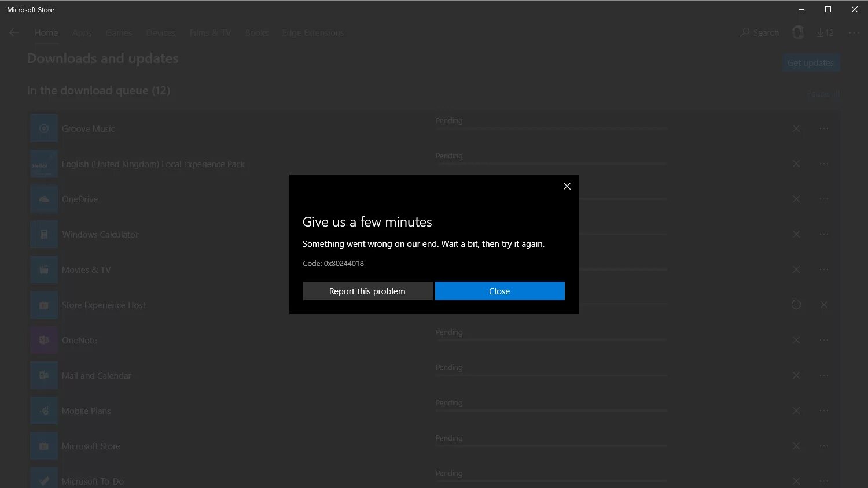Open more options for English Local Experience Pack

(824, 164)
